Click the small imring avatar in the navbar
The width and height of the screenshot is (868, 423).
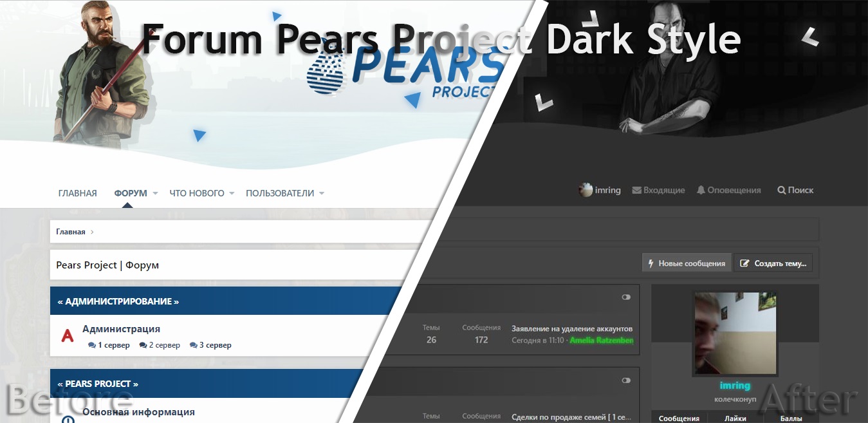(586, 190)
